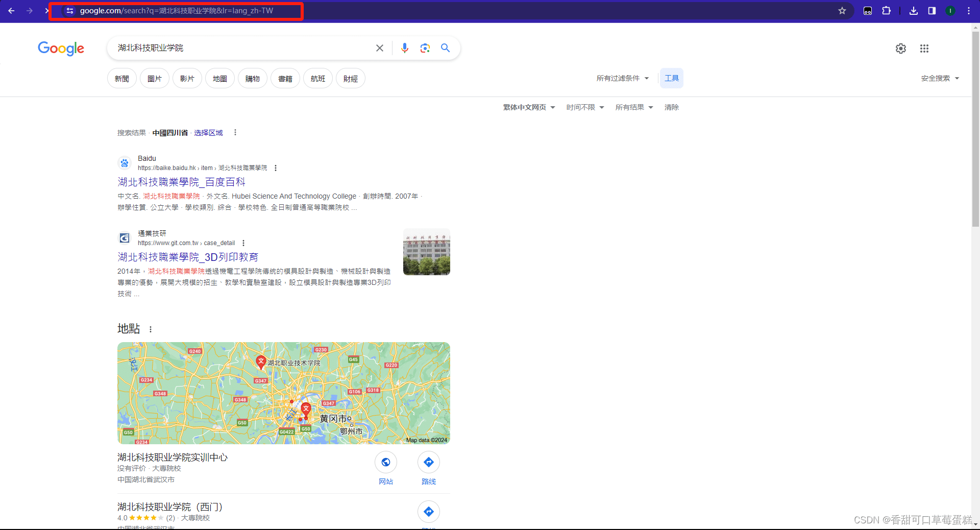Select the 地圖 filter tab

(x=220, y=79)
